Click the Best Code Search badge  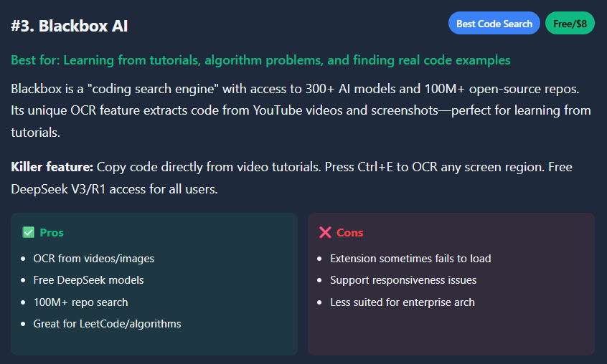pos(494,24)
